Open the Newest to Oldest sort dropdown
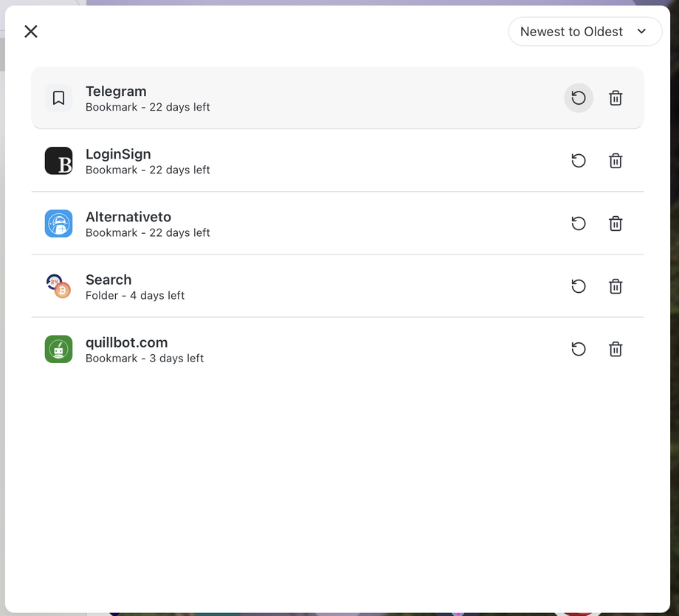 585,31
